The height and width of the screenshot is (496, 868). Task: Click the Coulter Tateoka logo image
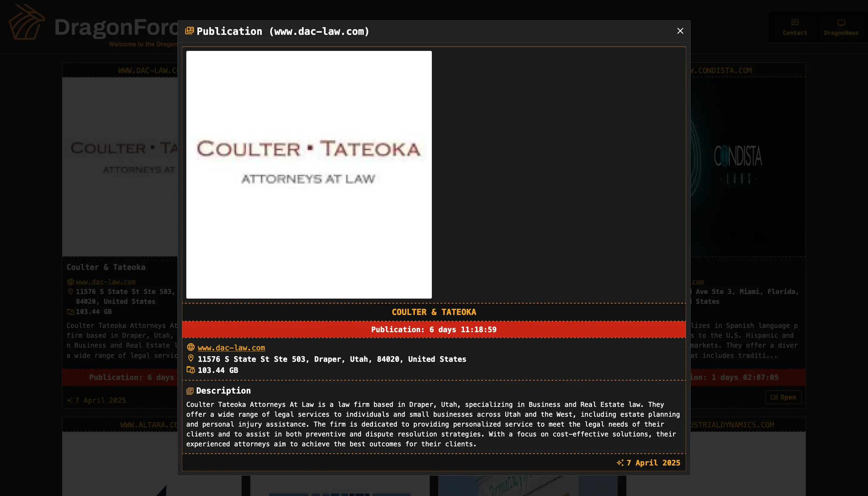tap(309, 174)
